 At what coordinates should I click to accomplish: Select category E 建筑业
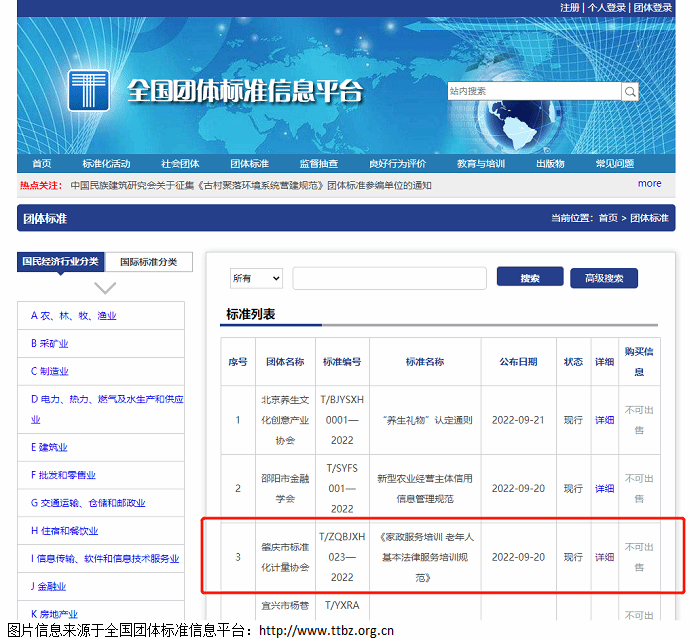(x=49, y=447)
